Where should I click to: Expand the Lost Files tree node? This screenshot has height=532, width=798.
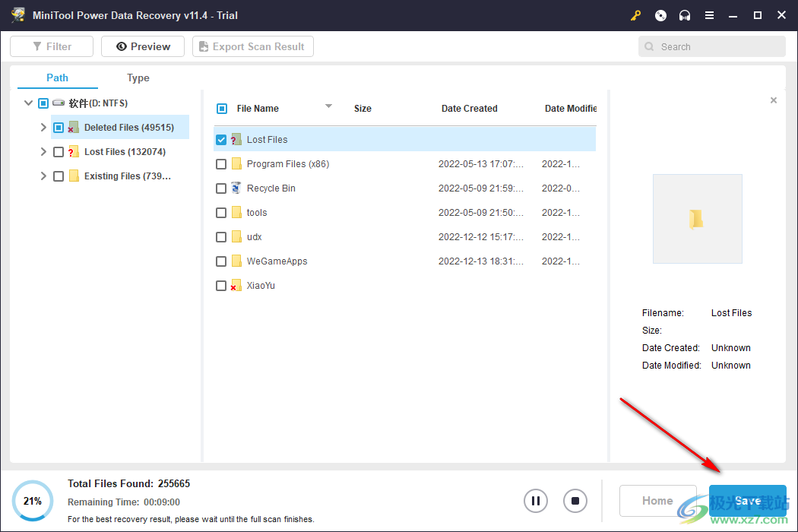coord(43,152)
